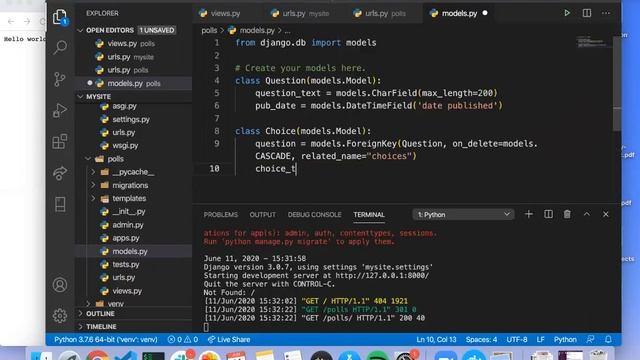The height and width of the screenshot is (360, 640).
Task: Click the feedback icon in status bar
Action: click(x=590, y=340)
